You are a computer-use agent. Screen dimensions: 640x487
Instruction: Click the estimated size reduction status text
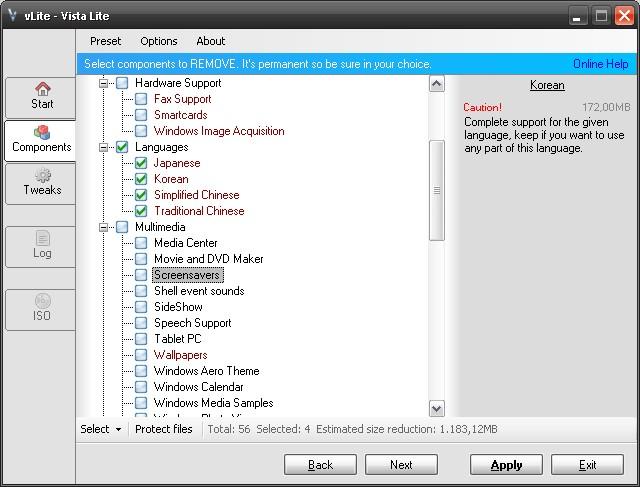407,429
